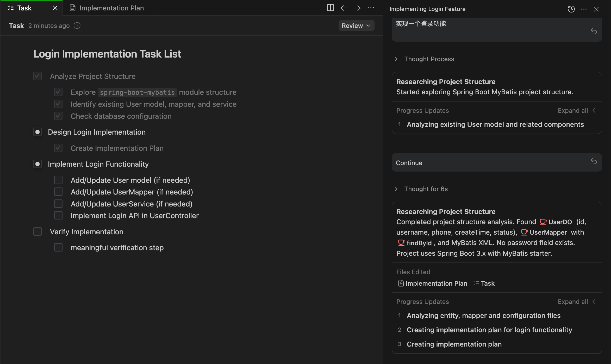Open editor more options ellipsis

[x=371, y=8]
